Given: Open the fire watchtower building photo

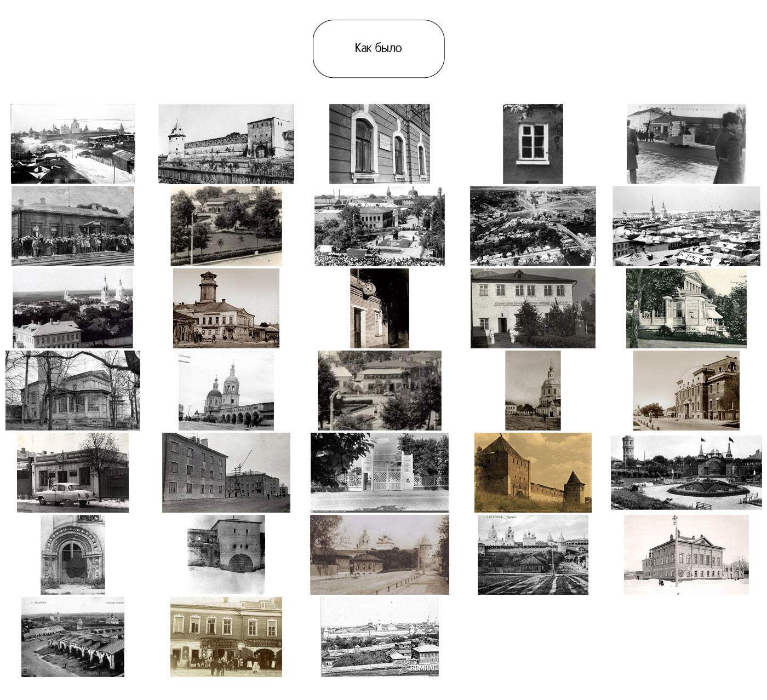Looking at the screenshot, I should (226, 308).
